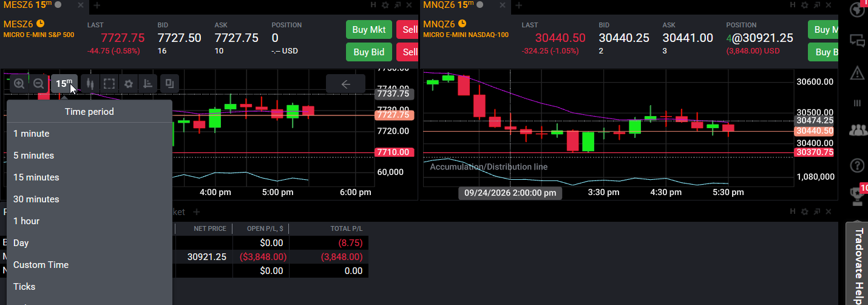Select 1 hour time period
The width and height of the screenshot is (868, 305).
click(x=89, y=221)
